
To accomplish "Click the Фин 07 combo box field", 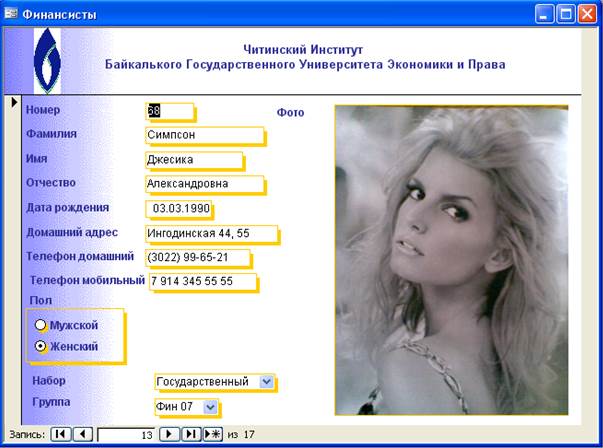I will [187, 406].
